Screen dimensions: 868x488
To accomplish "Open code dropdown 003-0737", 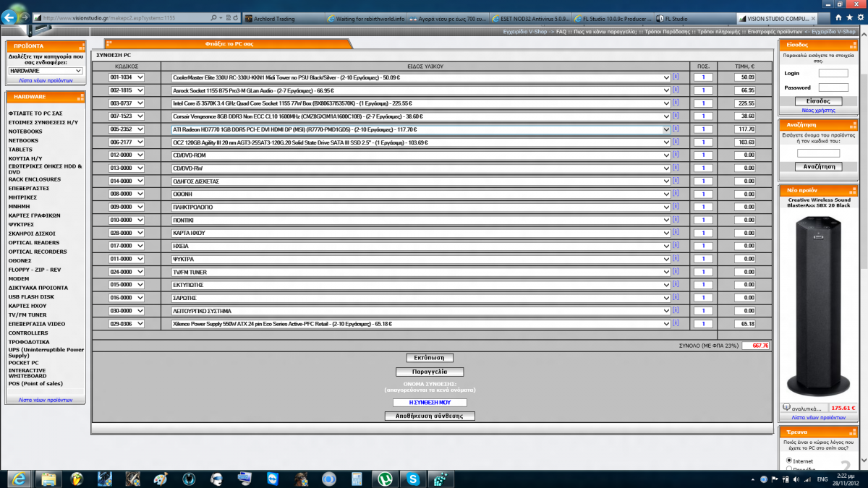I will tap(127, 103).
